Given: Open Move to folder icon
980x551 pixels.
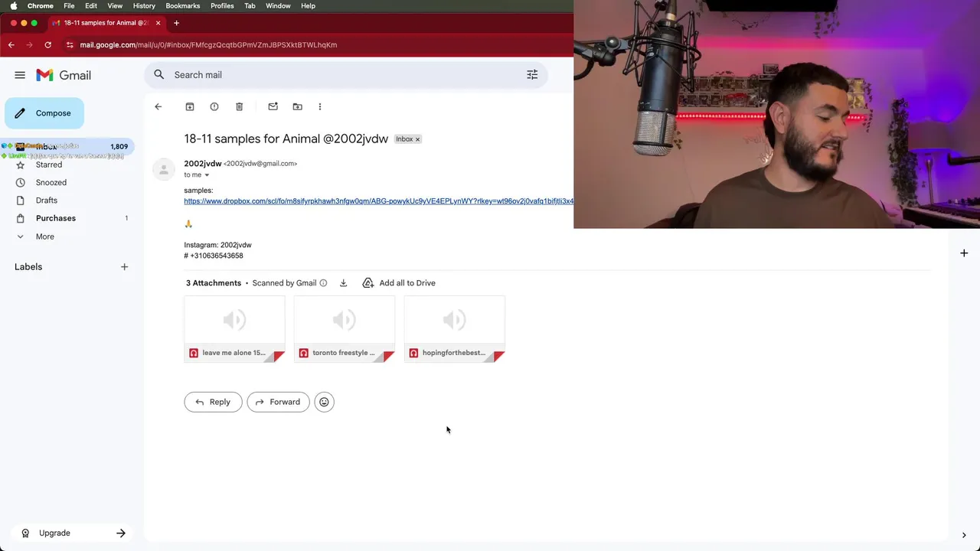Looking at the screenshot, I should [297, 106].
